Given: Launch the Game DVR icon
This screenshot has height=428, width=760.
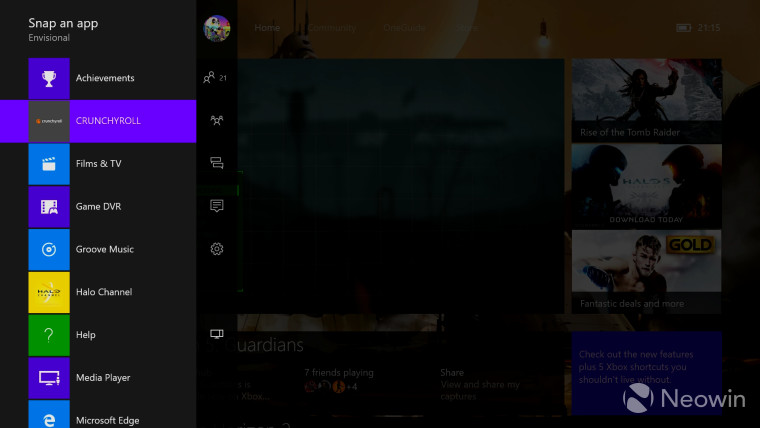Looking at the screenshot, I should pyautogui.click(x=49, y=207).
